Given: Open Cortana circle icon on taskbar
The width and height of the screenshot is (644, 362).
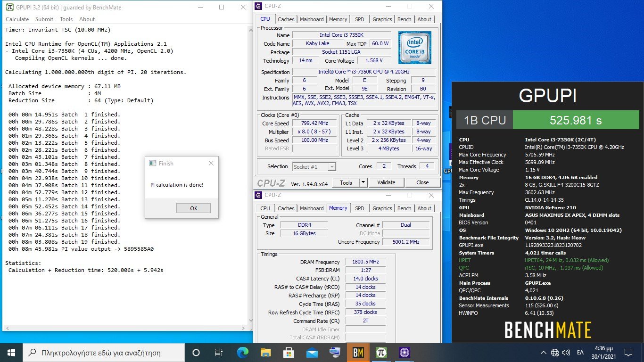Looking at the screenshot, I should [196, 353].
